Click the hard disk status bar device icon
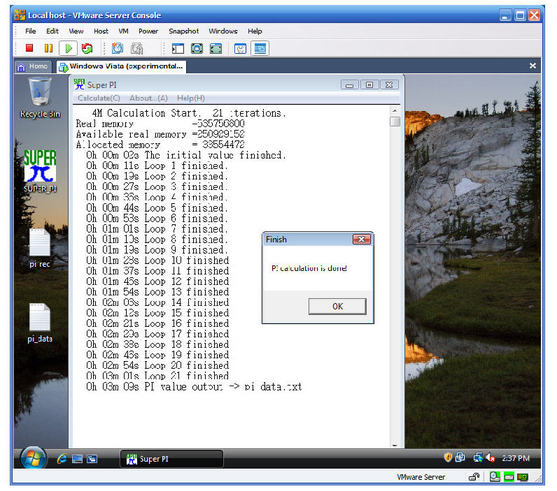Viewport: 557px width, 491px height. coord(494,477)
